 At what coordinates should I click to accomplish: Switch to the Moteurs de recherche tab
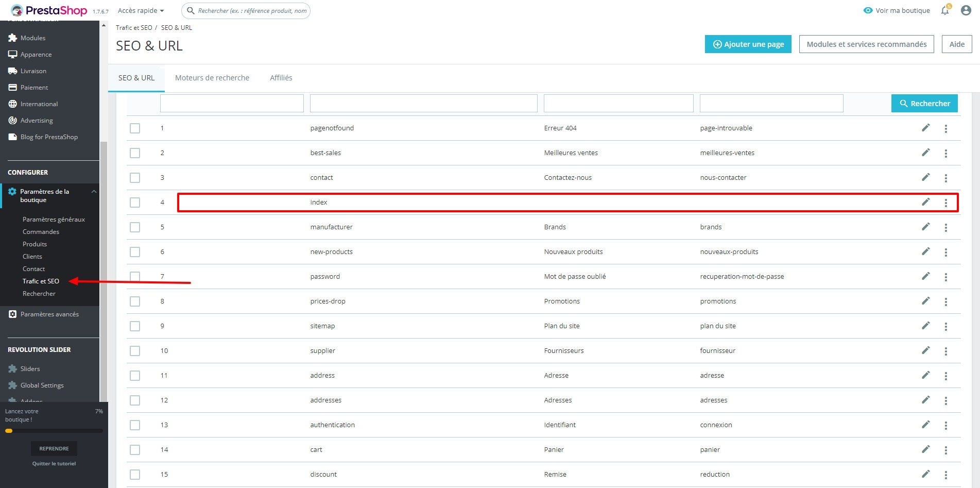click(x=212, y=78)
